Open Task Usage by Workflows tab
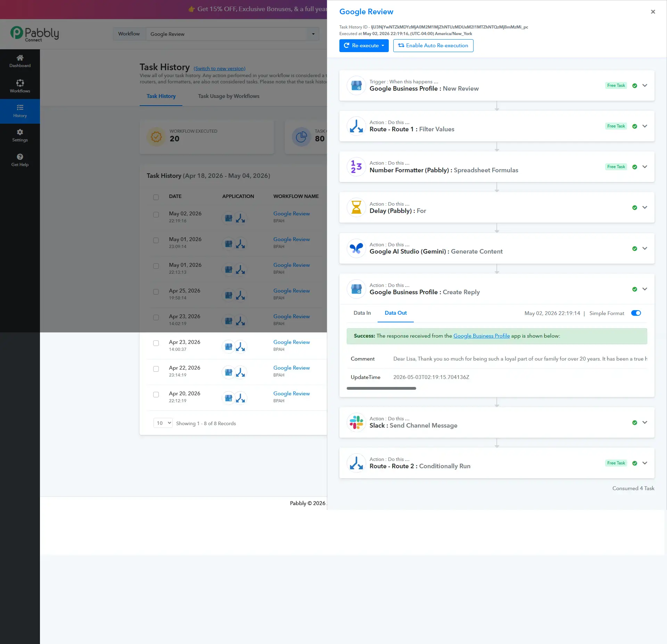 click(x=229, y=96)
